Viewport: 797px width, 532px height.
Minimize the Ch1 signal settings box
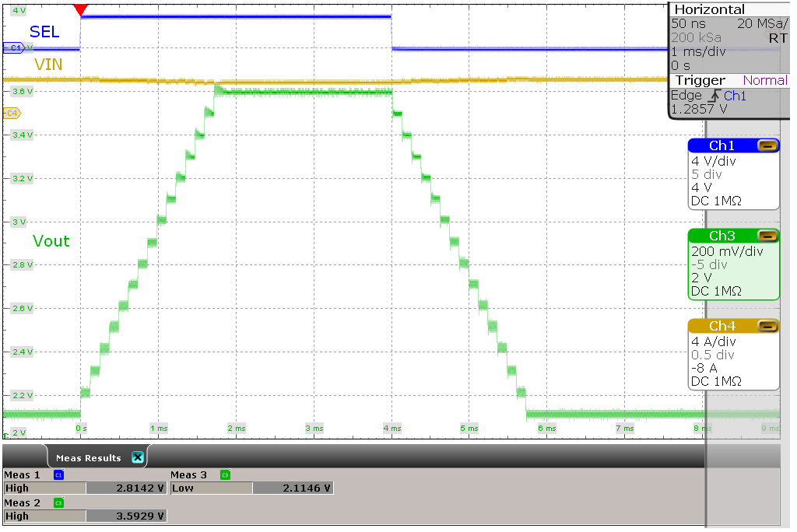(x=769, y=145)
